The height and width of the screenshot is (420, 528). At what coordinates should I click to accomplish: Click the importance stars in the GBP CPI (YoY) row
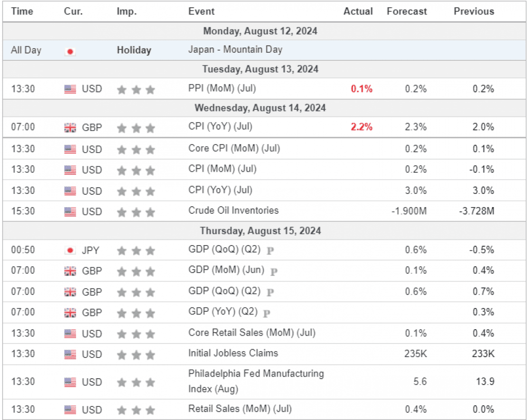pyautogui.click(x=136, y=128)
